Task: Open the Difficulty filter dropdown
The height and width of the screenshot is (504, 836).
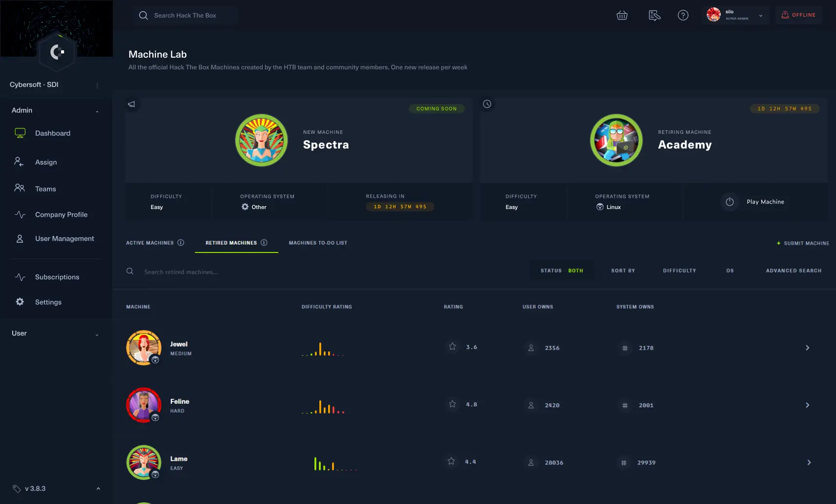Action: (x=679, y=271)
